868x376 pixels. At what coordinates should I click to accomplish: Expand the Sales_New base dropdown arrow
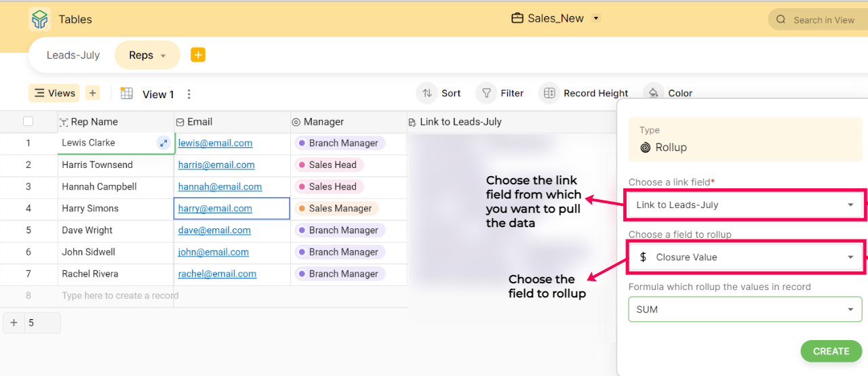click(x=596, y=18)
